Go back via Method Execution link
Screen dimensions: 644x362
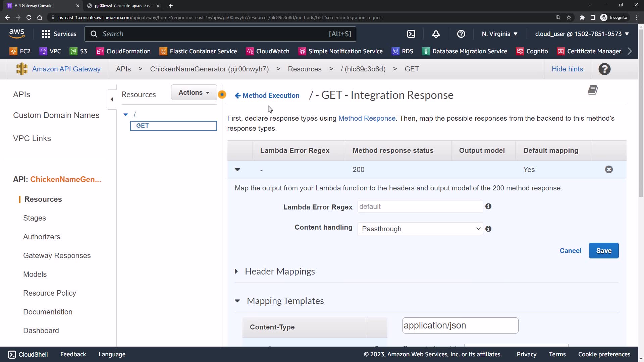click(x=267, y=96)
